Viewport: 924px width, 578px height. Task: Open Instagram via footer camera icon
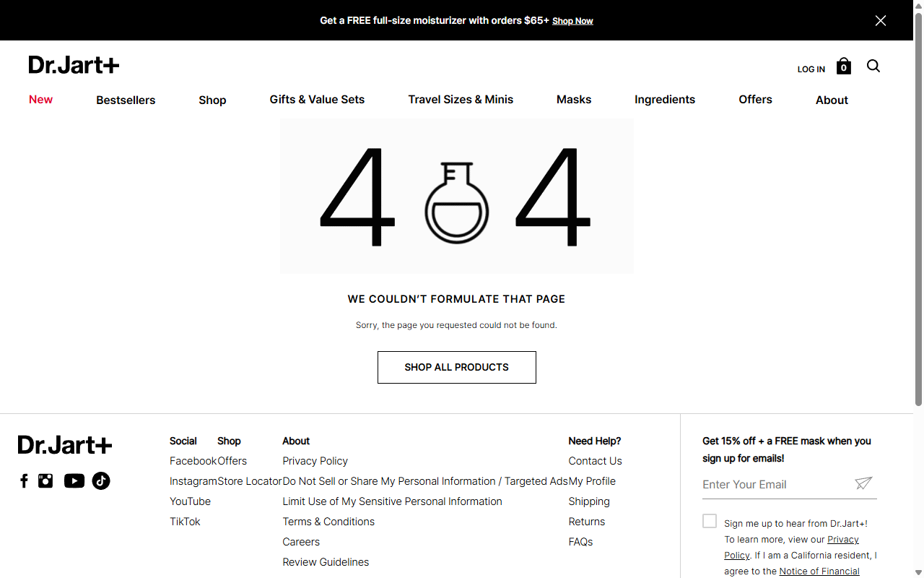[x=45, y=481]
